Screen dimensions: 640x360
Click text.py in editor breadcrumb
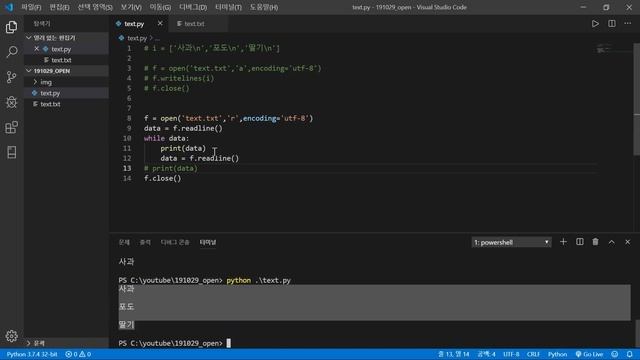coord(137,38)
